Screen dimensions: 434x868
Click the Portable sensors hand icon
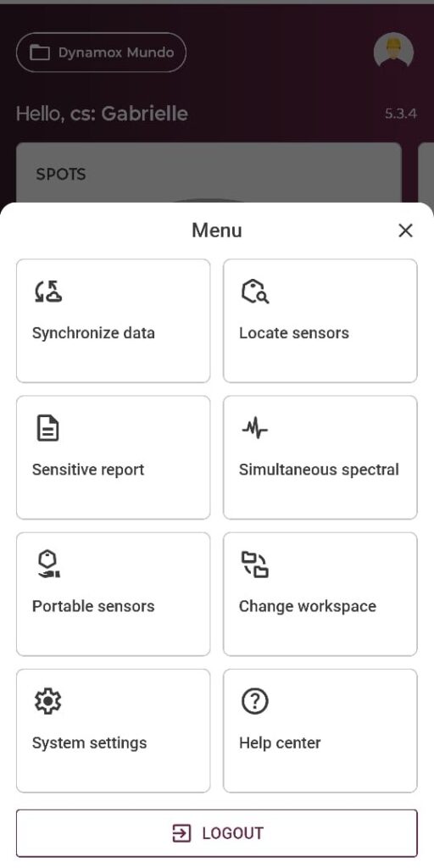(48, 564)
